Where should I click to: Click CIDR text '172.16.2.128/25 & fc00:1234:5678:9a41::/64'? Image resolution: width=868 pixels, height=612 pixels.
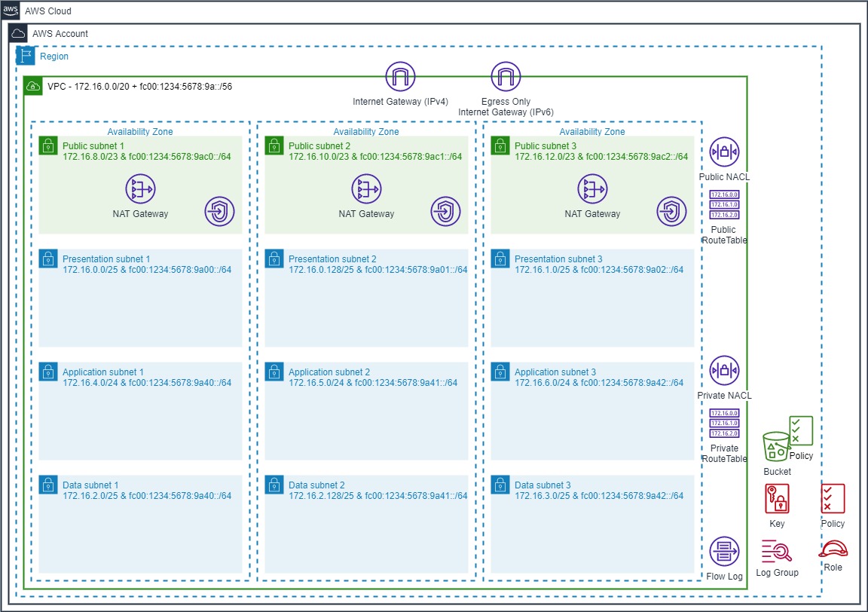point(378,496)
